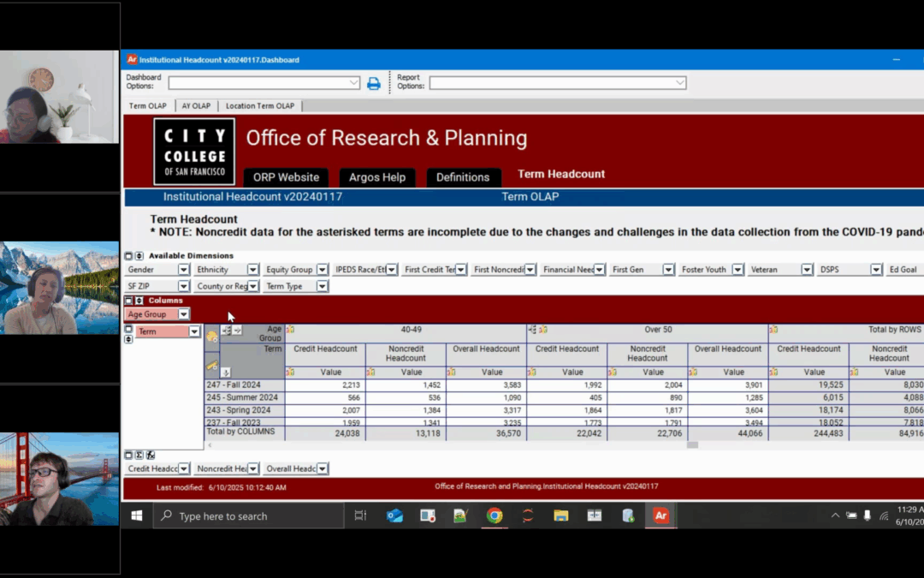The image size is (924, 578).
Task: Open Argos Help
Action: pyautogui.click(x=377, y=177)
